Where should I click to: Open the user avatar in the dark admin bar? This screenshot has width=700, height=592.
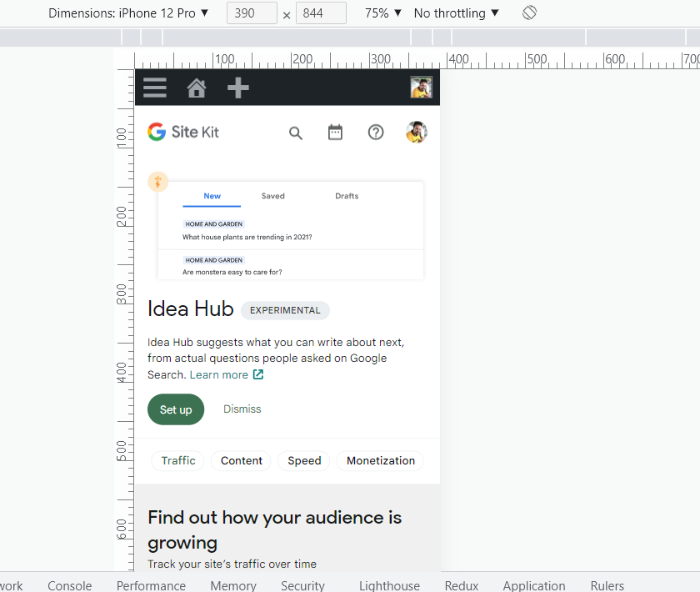421,88
